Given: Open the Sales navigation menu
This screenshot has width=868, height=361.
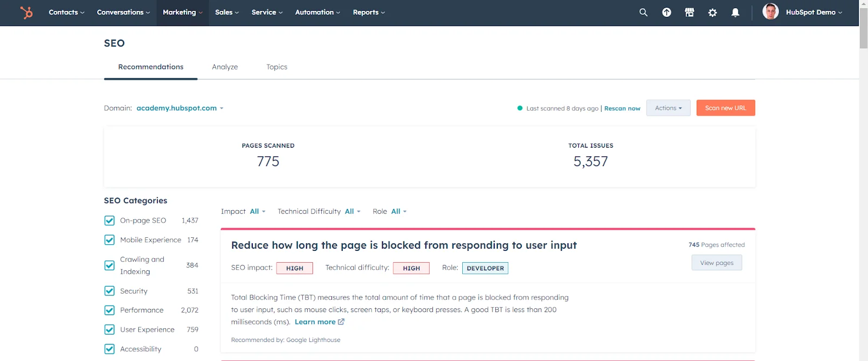Looking at the screenshot, I should tap(227, 12).
